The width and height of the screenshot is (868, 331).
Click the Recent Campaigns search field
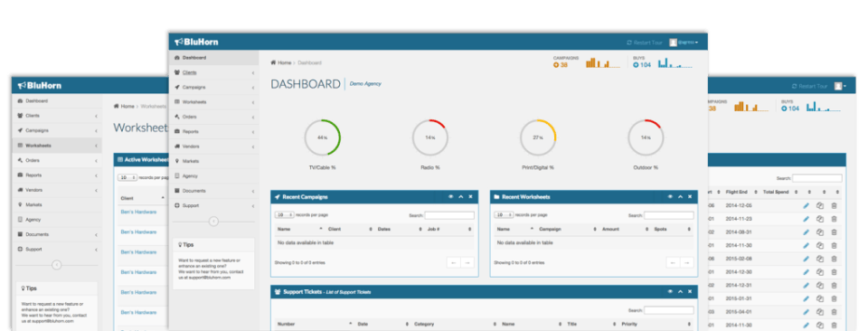click(449, 215)
